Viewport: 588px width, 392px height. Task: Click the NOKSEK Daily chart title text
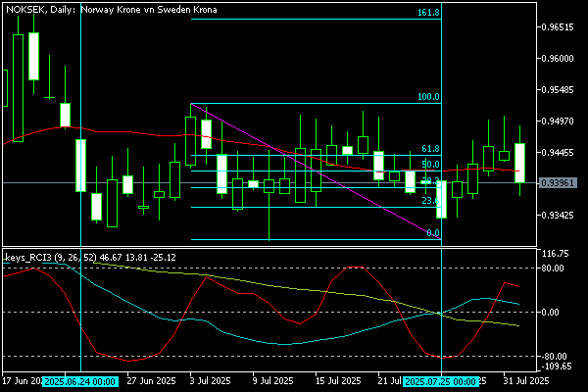112,10
